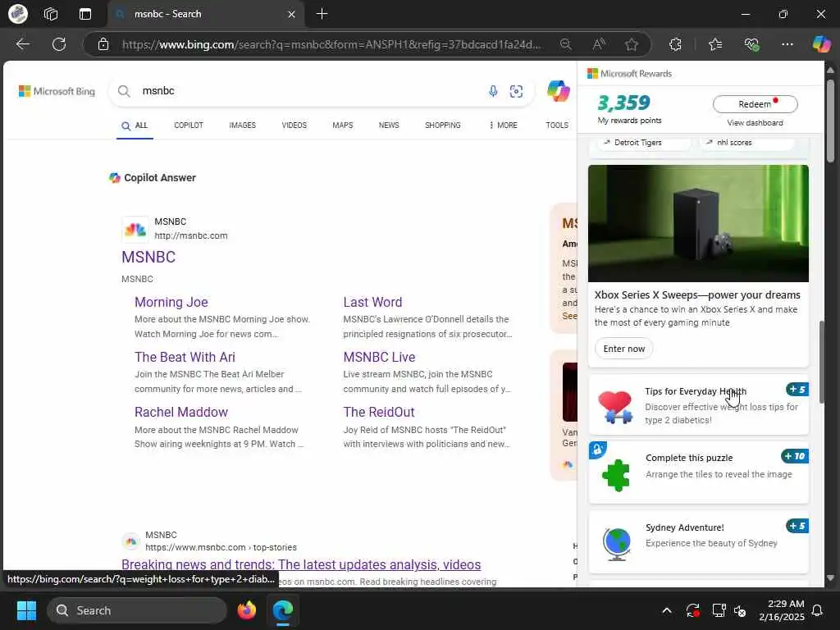Open Browser essentials heart icon
This screenshot has height=630, width=840.
[x=751, y=44]
